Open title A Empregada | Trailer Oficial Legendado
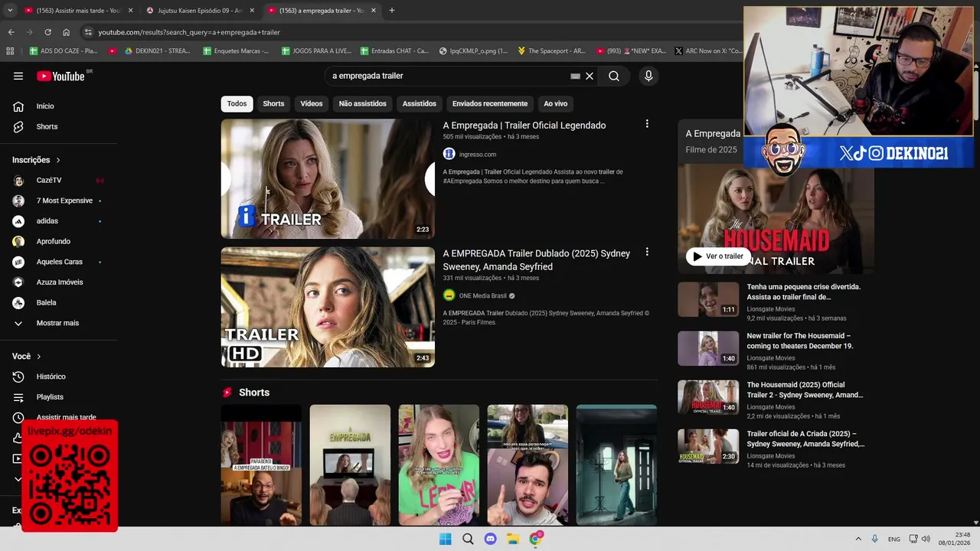Viewport: 980px width, 551px height. pos(524,126)
